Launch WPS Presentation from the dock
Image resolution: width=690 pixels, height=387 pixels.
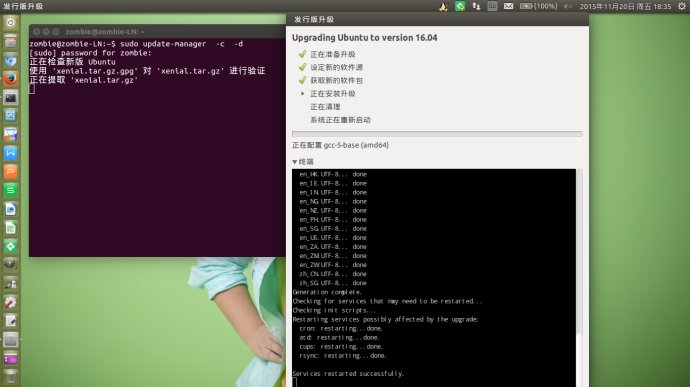coord(11,172)
